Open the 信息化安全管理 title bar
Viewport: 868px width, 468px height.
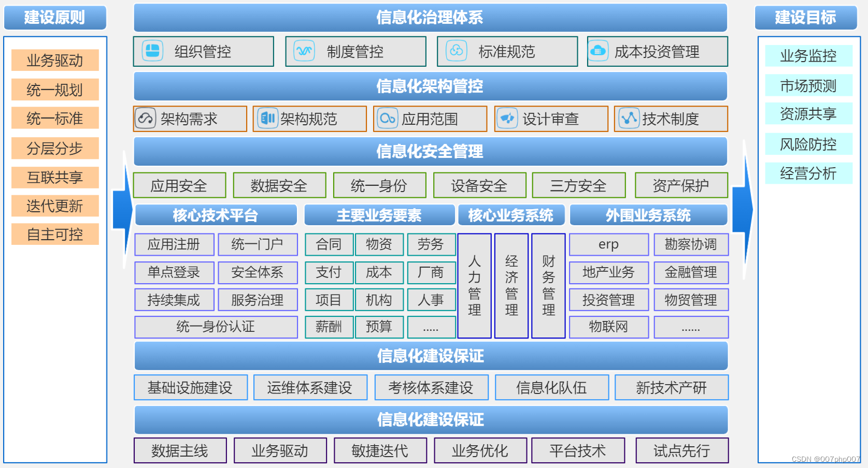coord(430,152)
